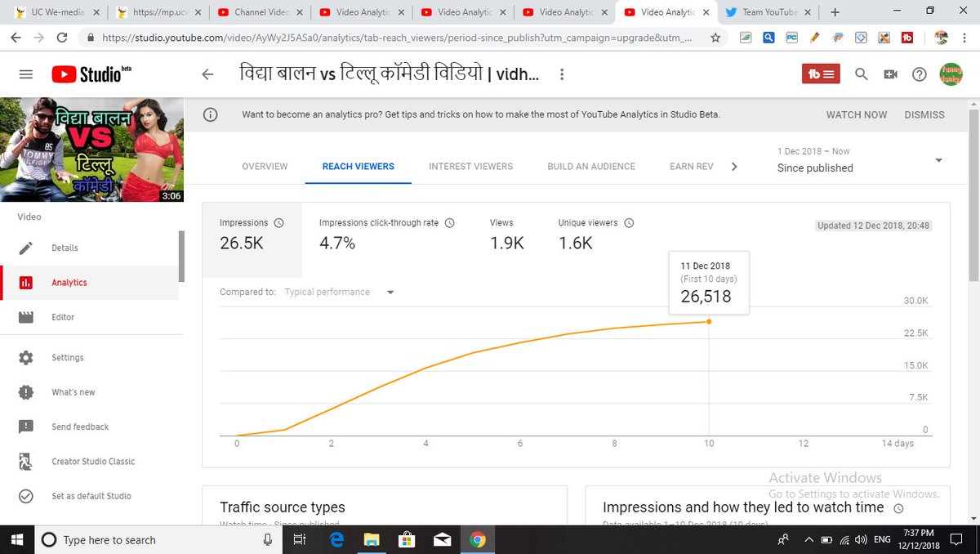Screen dimensions: 980x554
Task: Open File Explorer from the taskbar
Action: (x=372, y=539)
